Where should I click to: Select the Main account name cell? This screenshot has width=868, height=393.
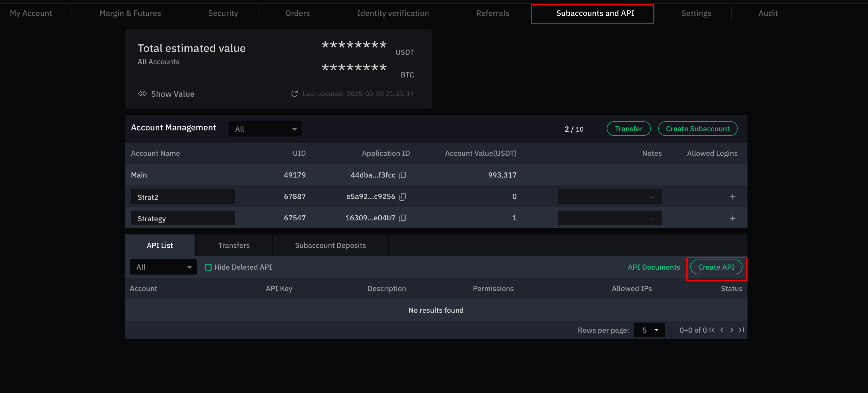(139, 175)
